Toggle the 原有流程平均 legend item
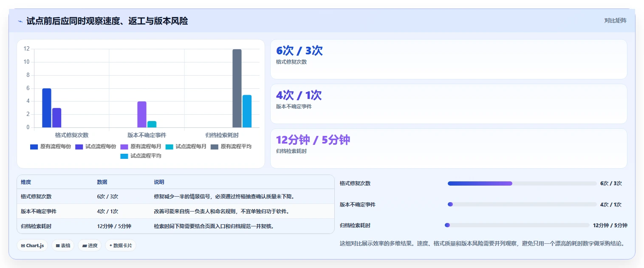The image size is (644, 268). click(x=231, y=147)
